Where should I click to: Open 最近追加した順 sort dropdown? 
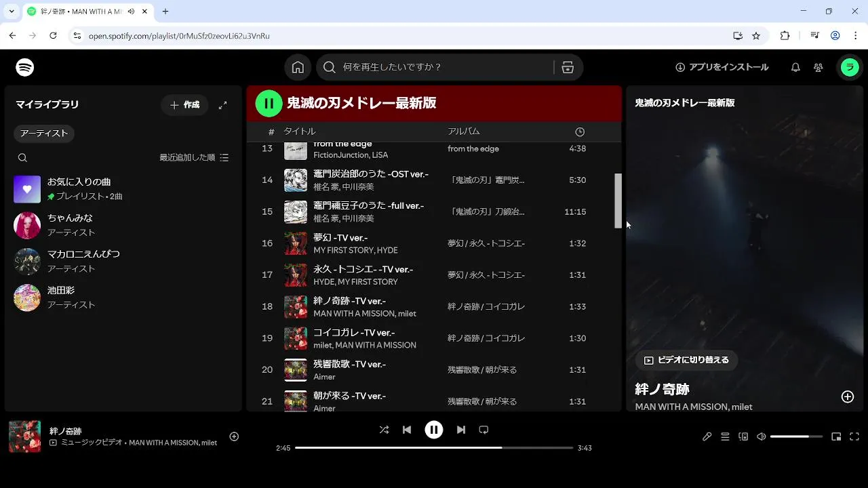coord(194,157)
